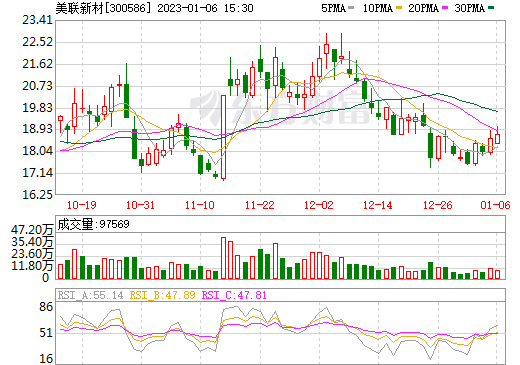Click the 12-14 date axis label

(378, 205)
